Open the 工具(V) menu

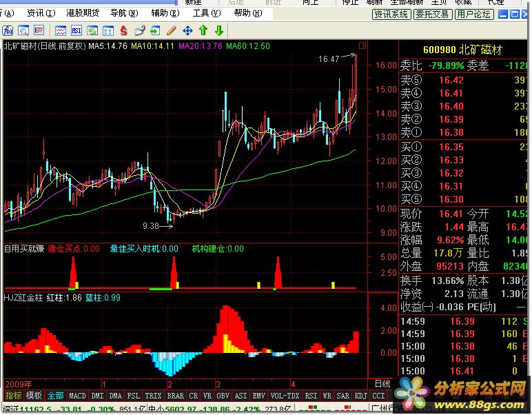tap(207, 13)
